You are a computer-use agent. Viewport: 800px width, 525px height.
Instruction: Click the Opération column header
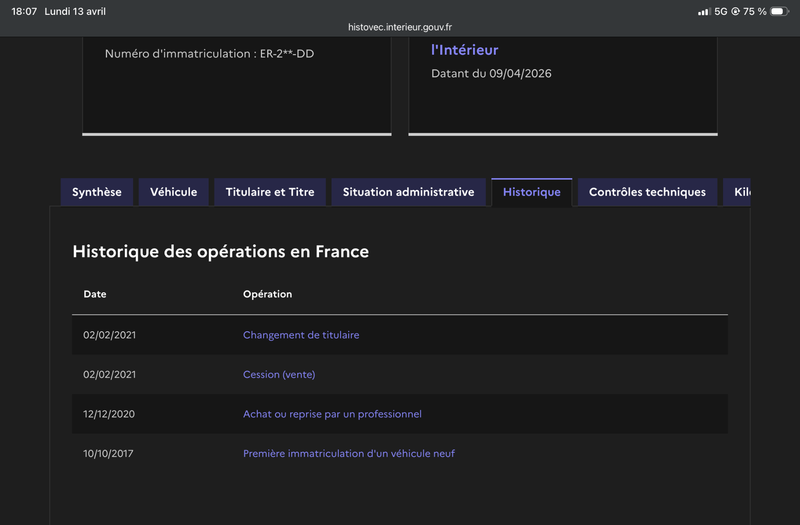click(x=267, y=294)
